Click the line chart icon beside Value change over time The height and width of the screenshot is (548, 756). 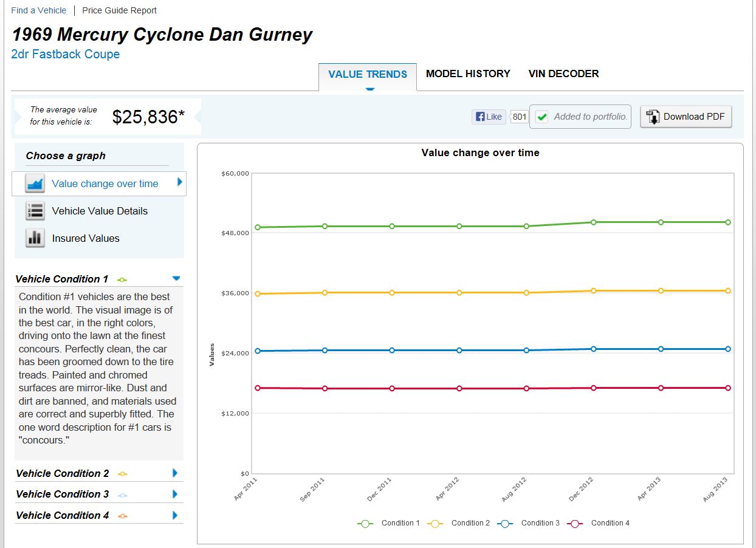click(35, 183)
